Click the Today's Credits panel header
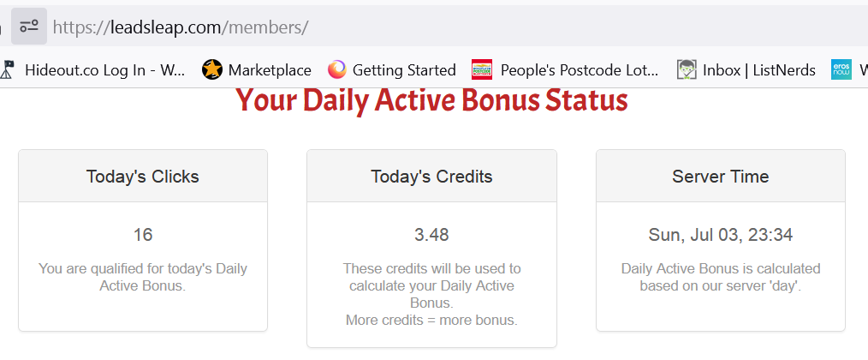868x360 pixels. click(x=431, y=177)
